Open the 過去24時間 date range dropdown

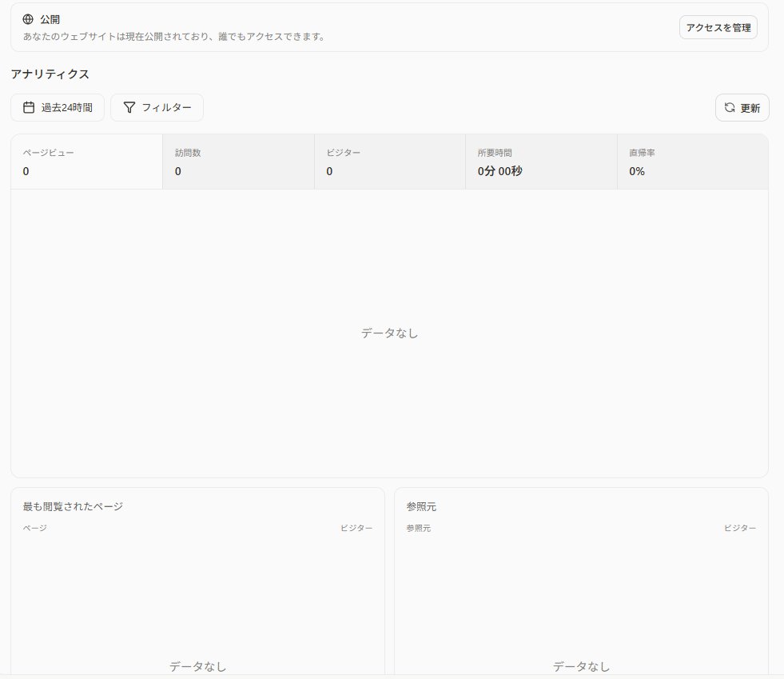tap(58, 108)
